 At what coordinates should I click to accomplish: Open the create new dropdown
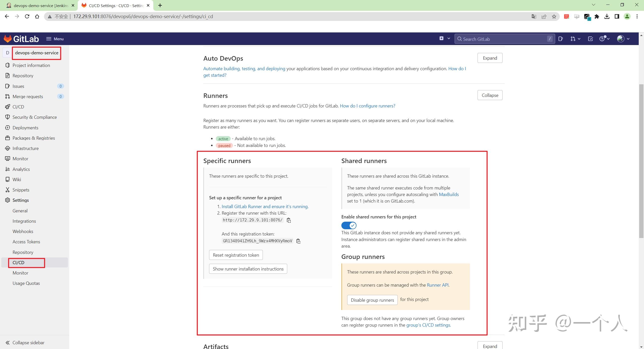click(444, 38)
